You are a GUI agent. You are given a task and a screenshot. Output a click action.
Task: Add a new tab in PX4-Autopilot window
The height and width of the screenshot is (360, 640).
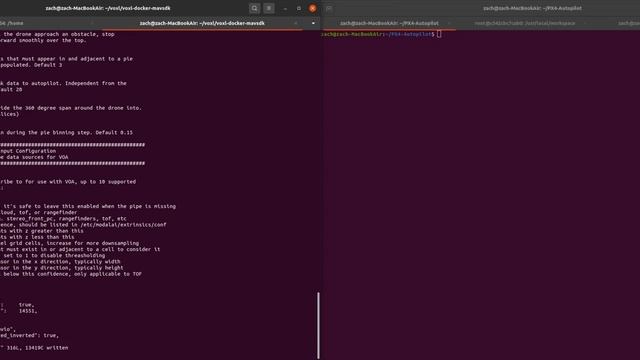point(329,8)
